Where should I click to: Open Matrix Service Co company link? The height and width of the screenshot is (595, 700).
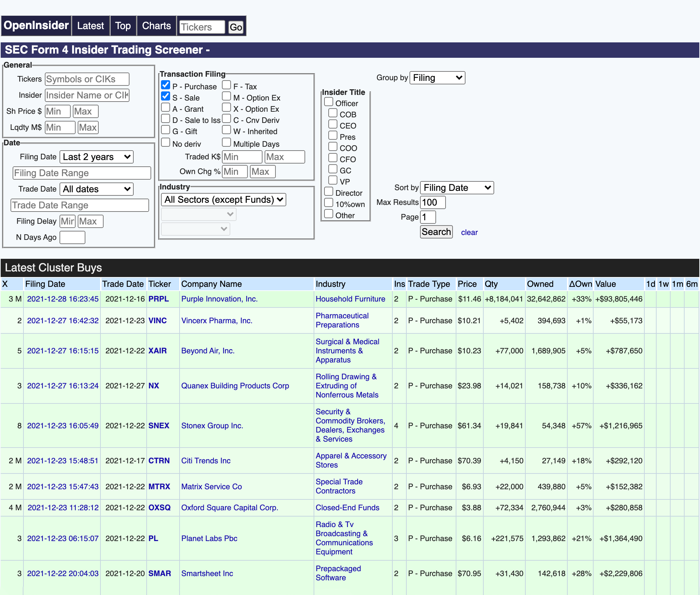tap(211, 487)
